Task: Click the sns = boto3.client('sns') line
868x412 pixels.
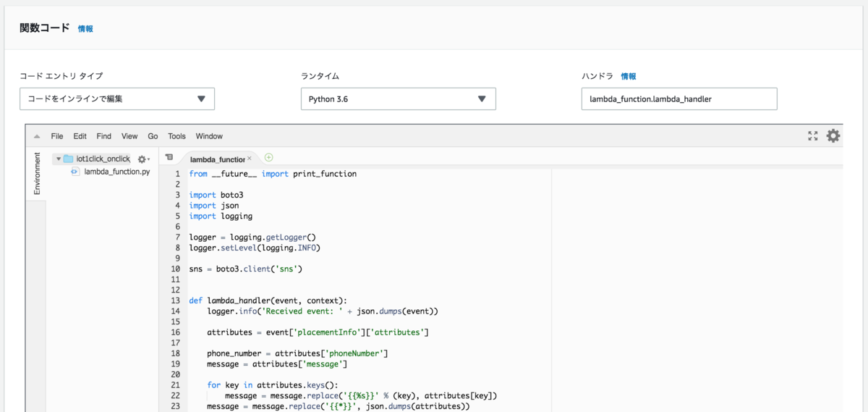Action: click(x=245, y=269)
